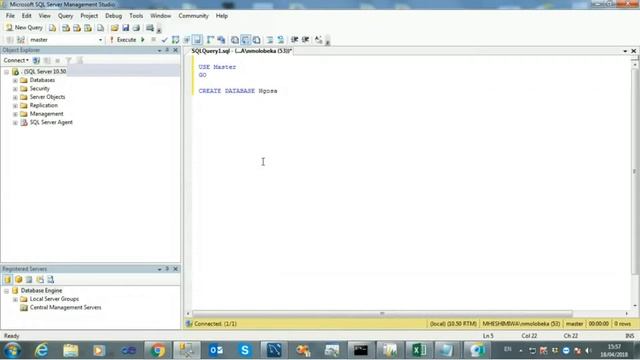640x360 pixels.
Task: Open the Project menu
Action: [x=89, y=16]
